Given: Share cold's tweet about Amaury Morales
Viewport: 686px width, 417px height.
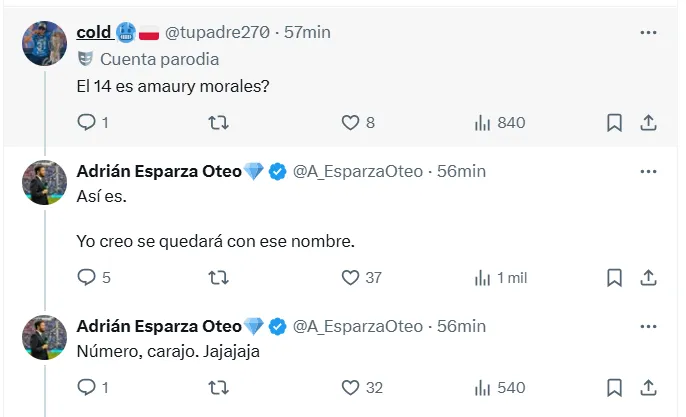Looking at the screenshot, I should coord(648,123).
